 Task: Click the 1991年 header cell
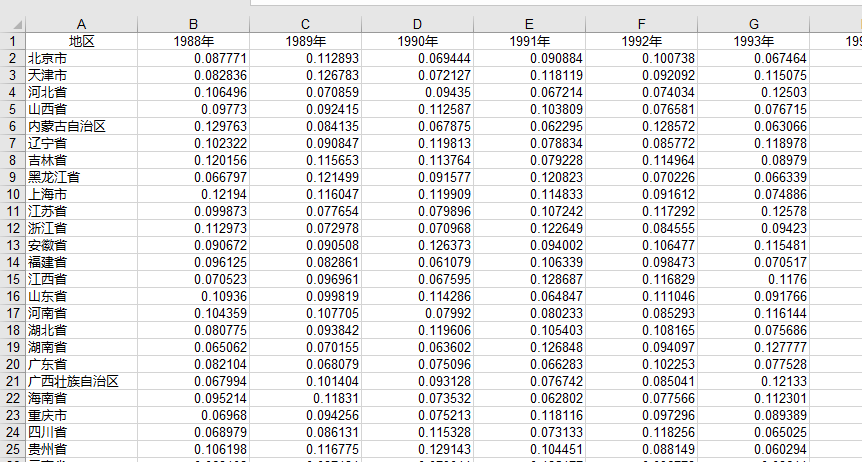point(529,41)
